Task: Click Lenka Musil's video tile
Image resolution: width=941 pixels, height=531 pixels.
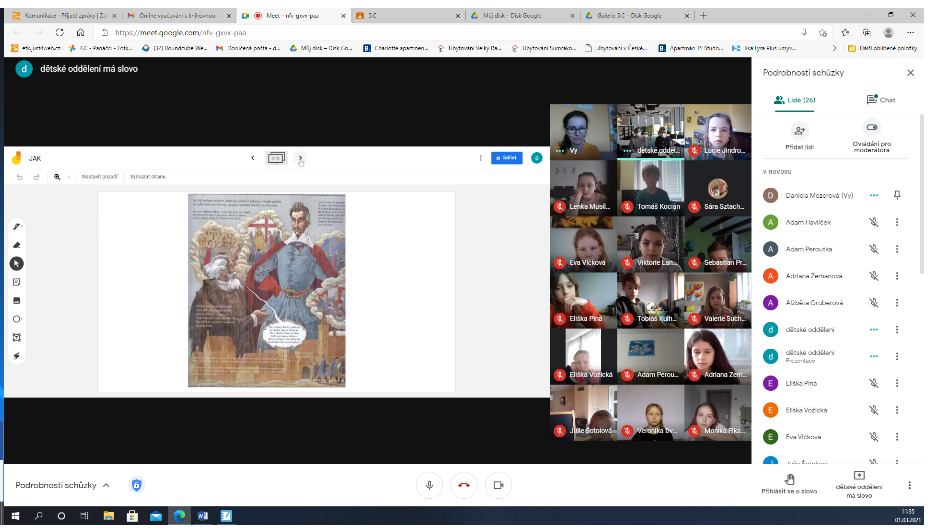Action: click(583, 188)
